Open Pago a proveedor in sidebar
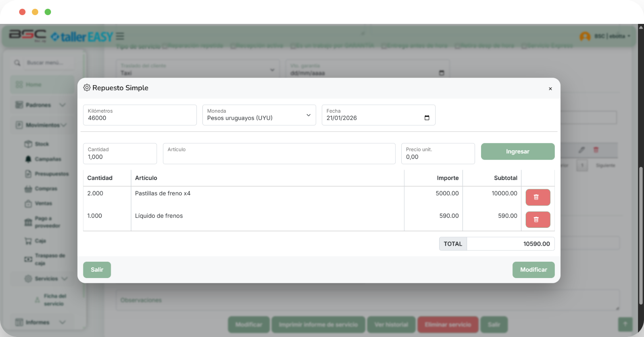This screenshot has width=644, height=337. [42, 222]
